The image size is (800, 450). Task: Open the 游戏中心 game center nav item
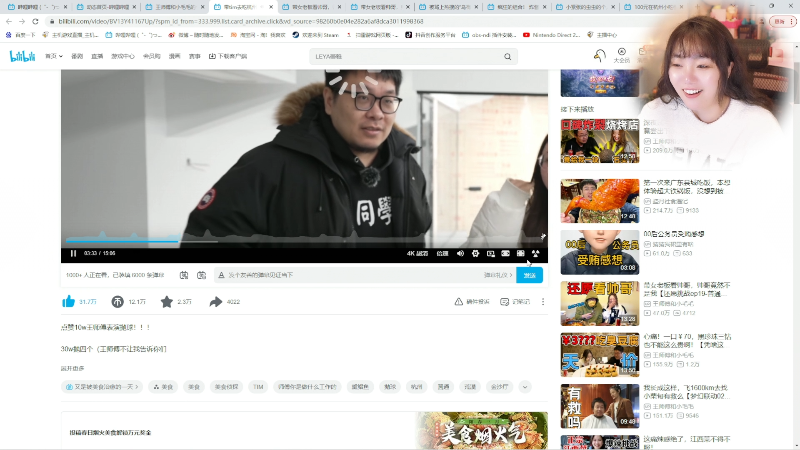pyautogui.click(x=123, y=56)
